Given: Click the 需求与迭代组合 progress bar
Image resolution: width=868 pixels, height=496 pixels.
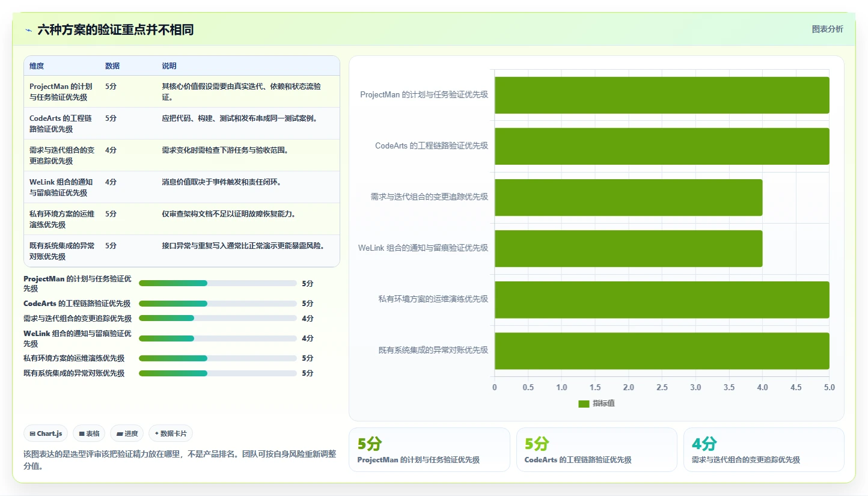Looking at the screenshot, I should (x=218, y=318).
